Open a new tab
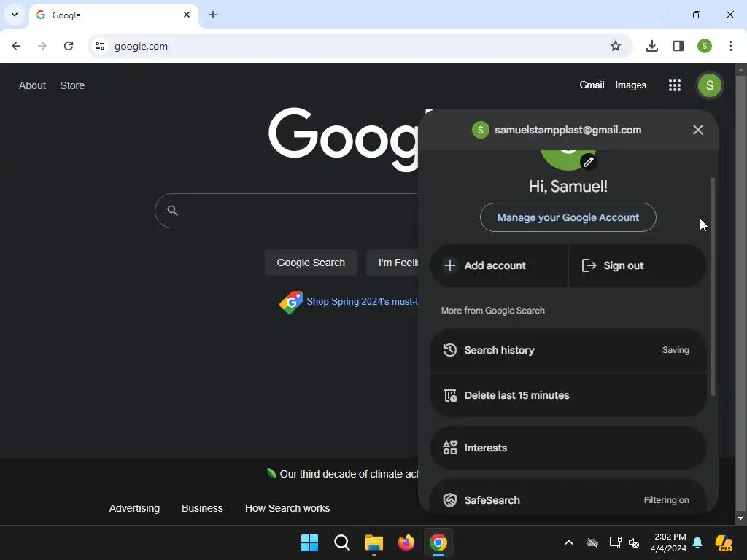This screenshot has height=560, width=747. pos(213,15)
